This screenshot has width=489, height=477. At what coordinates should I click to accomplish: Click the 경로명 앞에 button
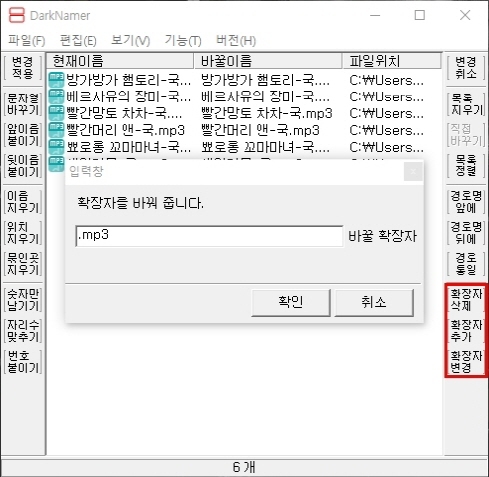pos(466,202)
